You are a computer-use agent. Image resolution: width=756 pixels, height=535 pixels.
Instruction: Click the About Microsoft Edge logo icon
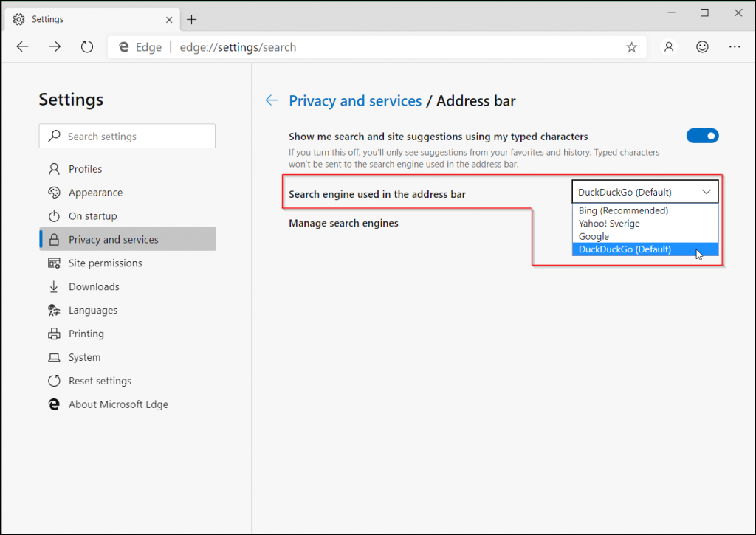(53, 404)
